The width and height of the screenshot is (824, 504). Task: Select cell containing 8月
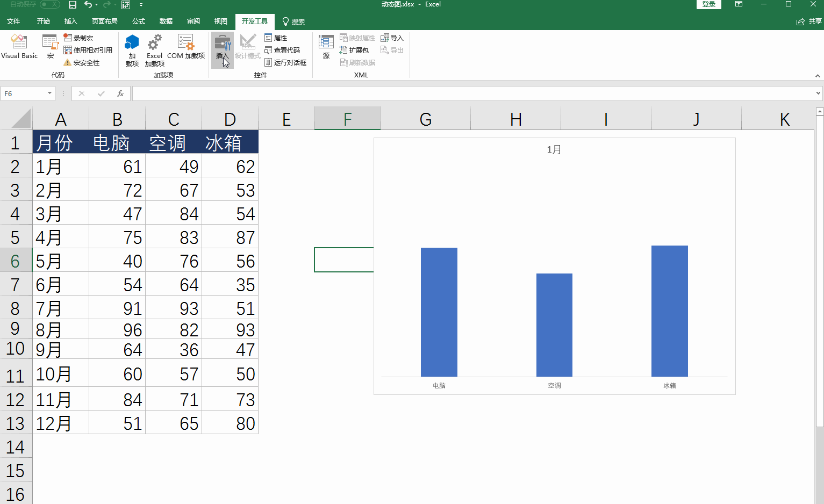coord(61,329)
